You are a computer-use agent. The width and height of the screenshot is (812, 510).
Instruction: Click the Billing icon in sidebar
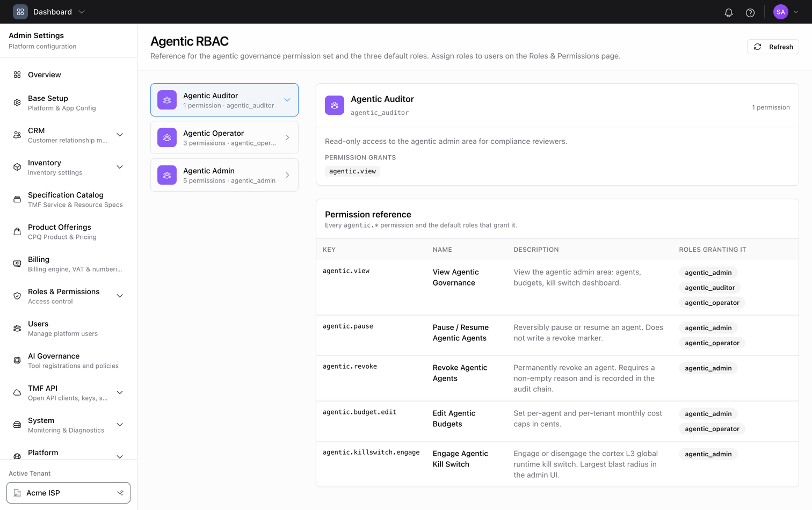click(x=17, y=264)
